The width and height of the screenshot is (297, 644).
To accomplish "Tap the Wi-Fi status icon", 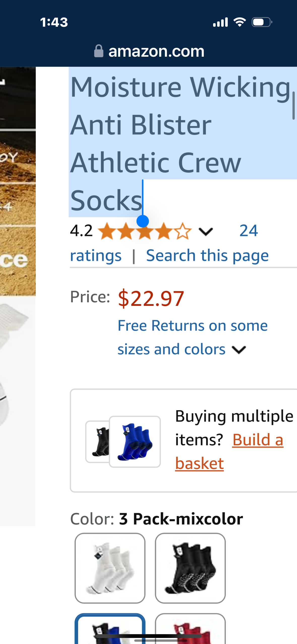I will pos(240,22).
